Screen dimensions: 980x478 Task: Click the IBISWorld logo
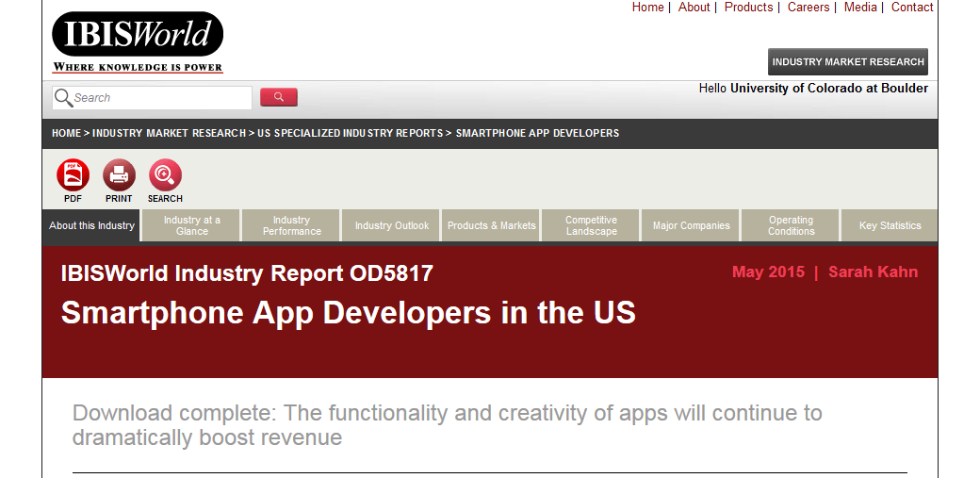138,34
